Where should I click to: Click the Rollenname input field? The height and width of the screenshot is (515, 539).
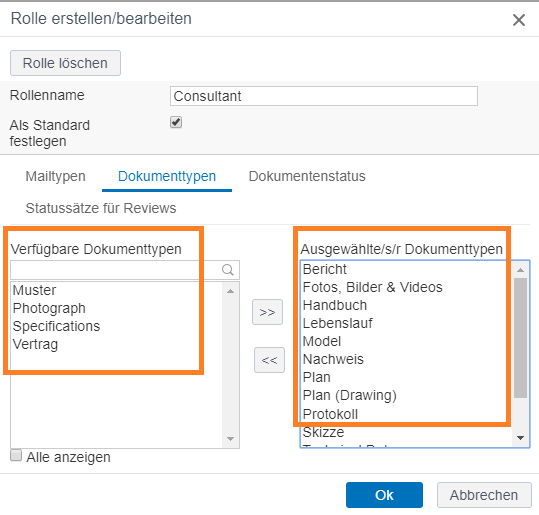[x=323, y=96]
